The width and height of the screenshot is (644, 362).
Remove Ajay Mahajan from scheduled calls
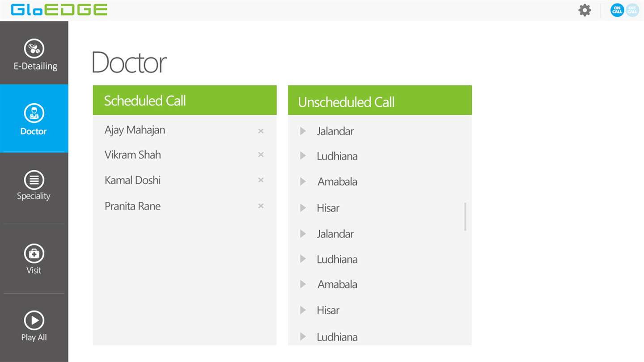[x=261, y=131]
